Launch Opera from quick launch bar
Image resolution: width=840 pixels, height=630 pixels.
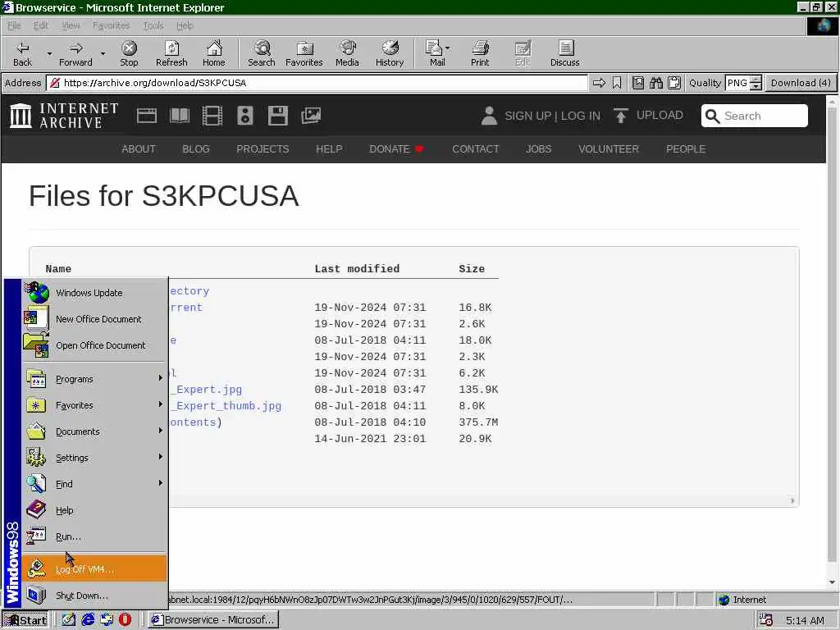[x=125, y=620]
